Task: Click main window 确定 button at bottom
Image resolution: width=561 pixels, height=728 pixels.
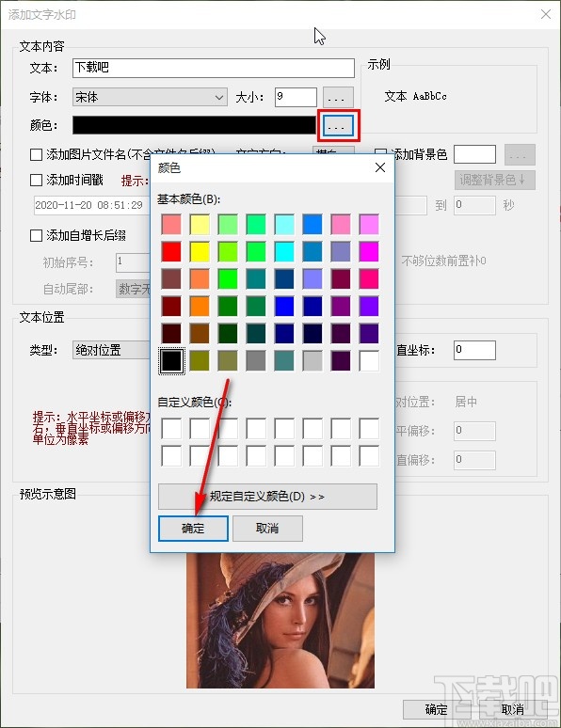Action: [x=436, y=709]
